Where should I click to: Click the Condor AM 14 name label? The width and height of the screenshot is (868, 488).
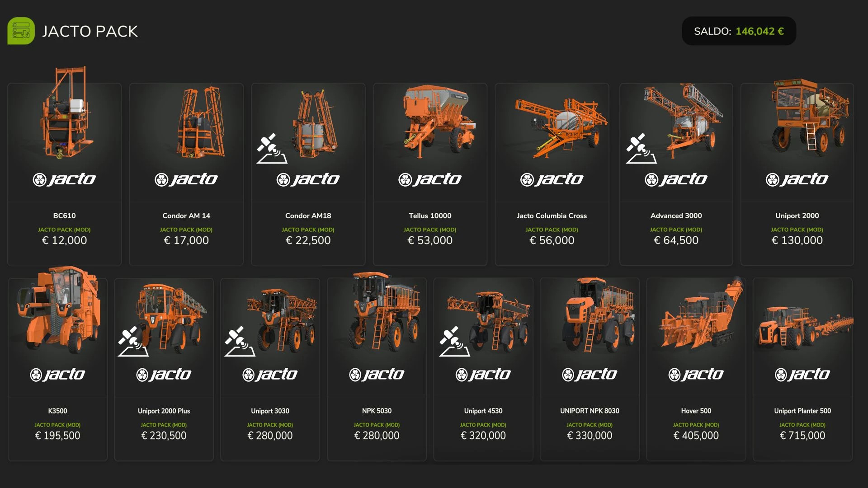186,216
